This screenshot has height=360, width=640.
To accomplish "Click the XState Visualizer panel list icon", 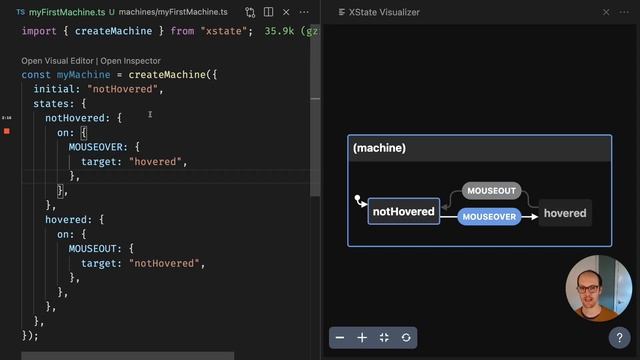I will [x=341, y=12].
